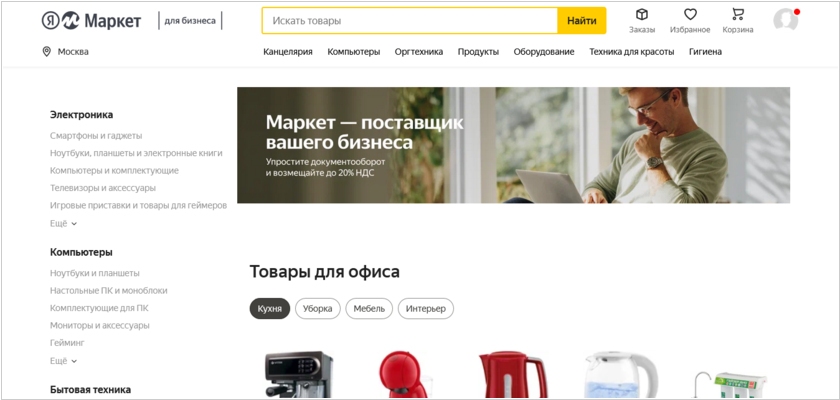Open the Корзина cart icon

738,15
